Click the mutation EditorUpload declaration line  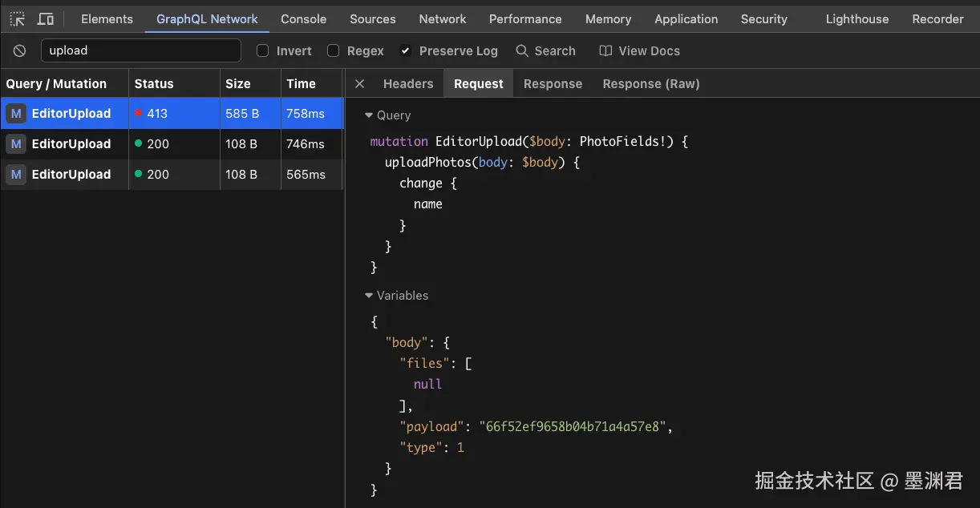point(529,142)
